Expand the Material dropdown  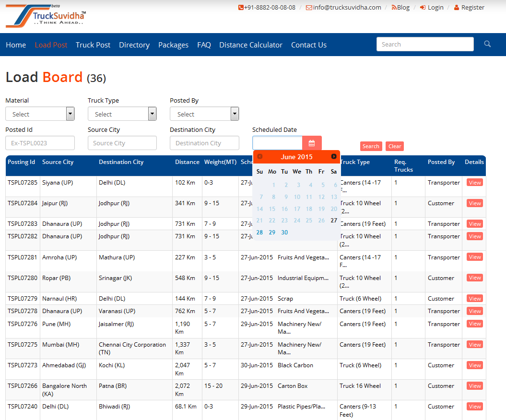coord(40,114)
